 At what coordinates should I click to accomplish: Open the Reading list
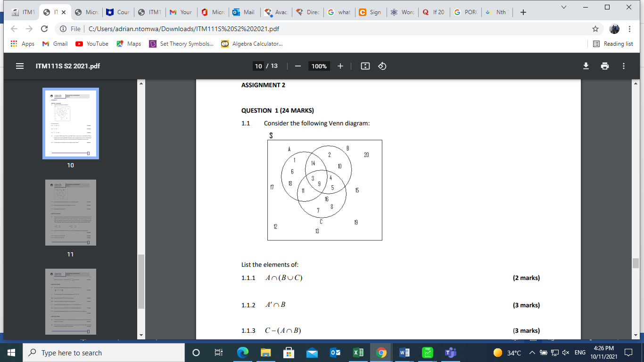613,44
